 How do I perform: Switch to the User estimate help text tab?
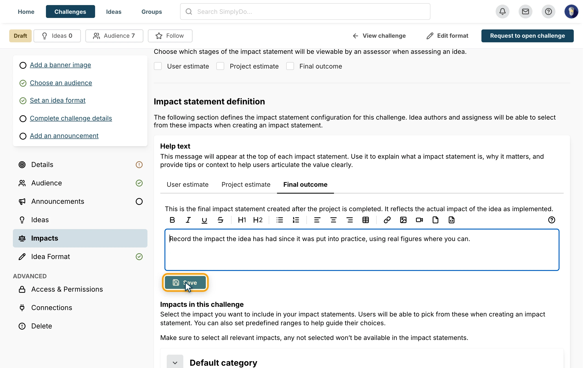click(x=188, y=184)
